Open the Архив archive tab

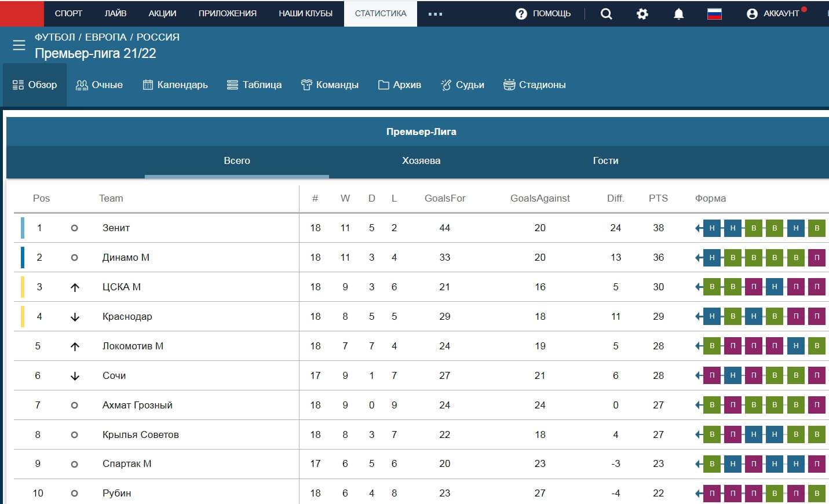(x=399, y=85)
